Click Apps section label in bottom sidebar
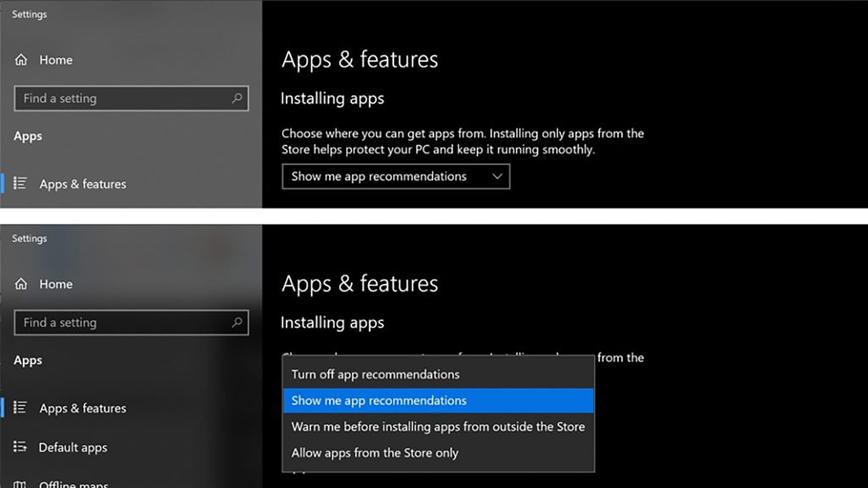Screen dimensions: 868x488 [x=28, y=360]
